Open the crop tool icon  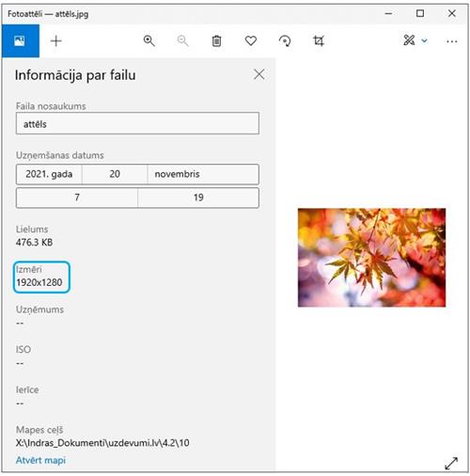click(319, 40)
